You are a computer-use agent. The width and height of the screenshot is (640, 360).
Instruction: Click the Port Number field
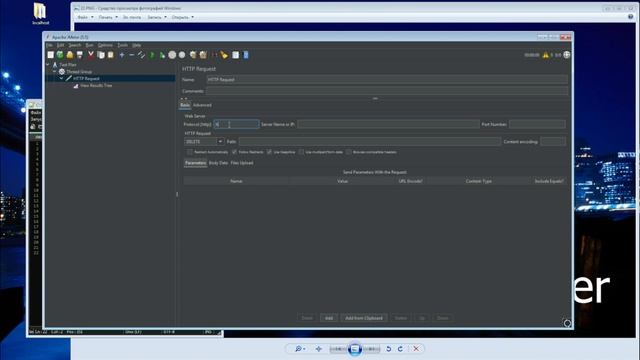pos(537,124)
